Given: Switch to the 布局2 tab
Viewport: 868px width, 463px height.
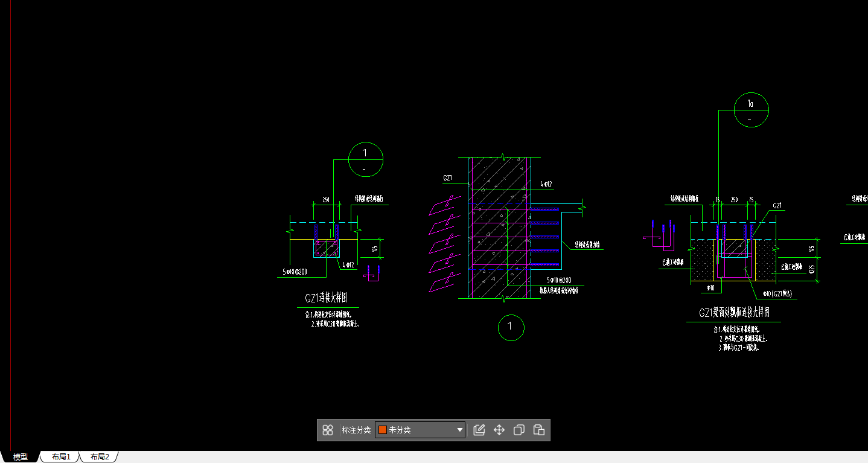Looking at the screenshot, I should point(100,457).
